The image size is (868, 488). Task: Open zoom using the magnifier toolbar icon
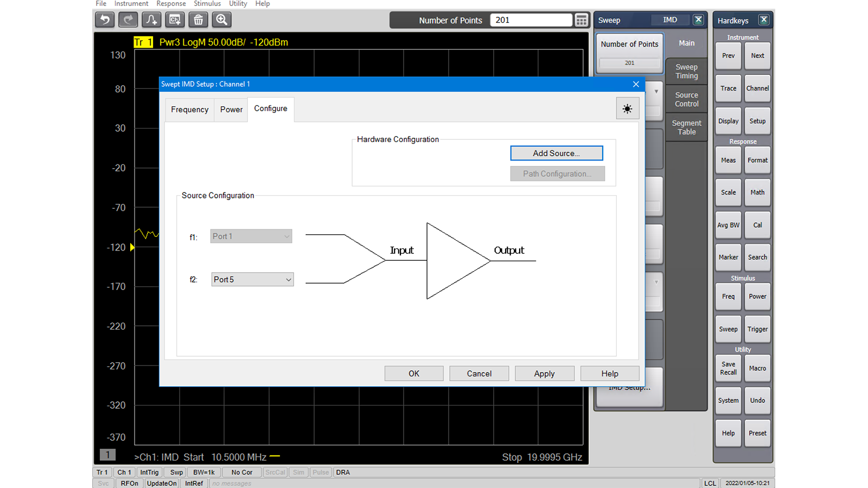tap(221, 20)
